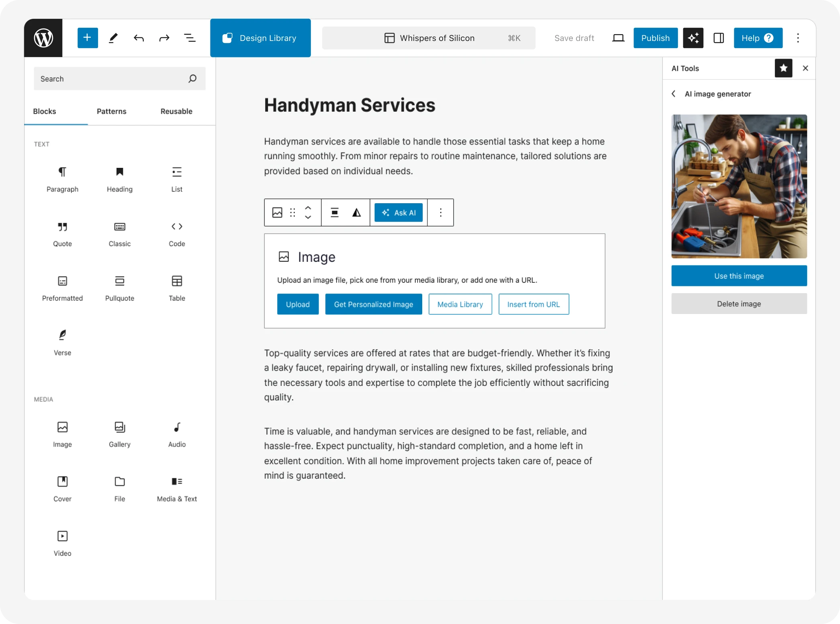Switch to the Reusable tab
Viewport: 840px width, 624px height.
[176, 111]
